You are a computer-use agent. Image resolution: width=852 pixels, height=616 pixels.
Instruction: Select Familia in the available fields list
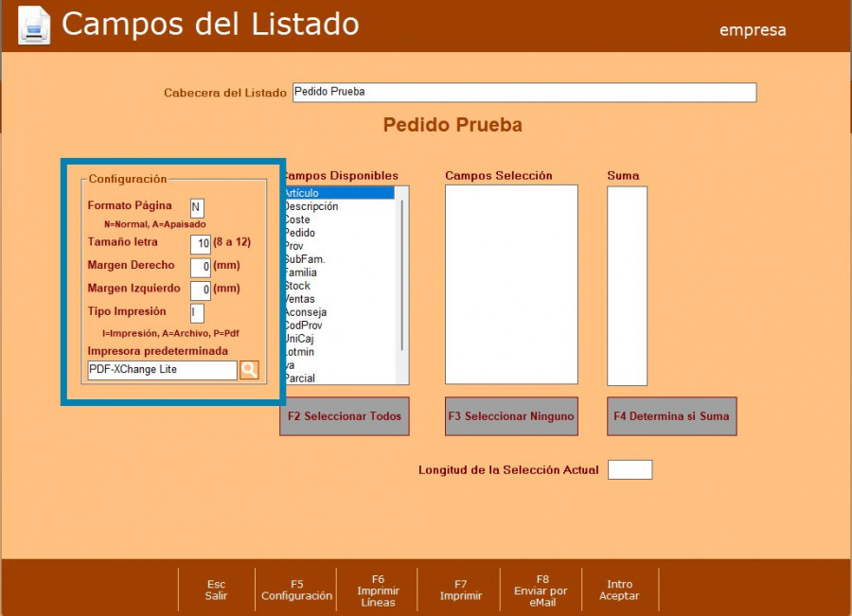[302, 273]
